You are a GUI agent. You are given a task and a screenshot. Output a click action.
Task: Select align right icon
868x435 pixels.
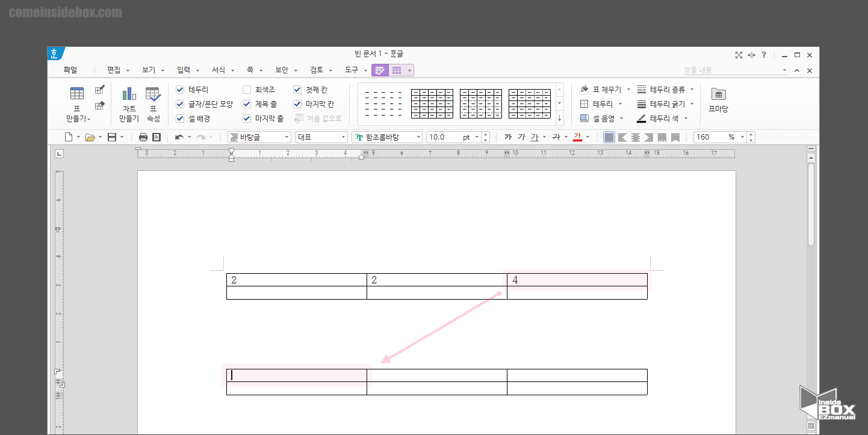point(649,137)
